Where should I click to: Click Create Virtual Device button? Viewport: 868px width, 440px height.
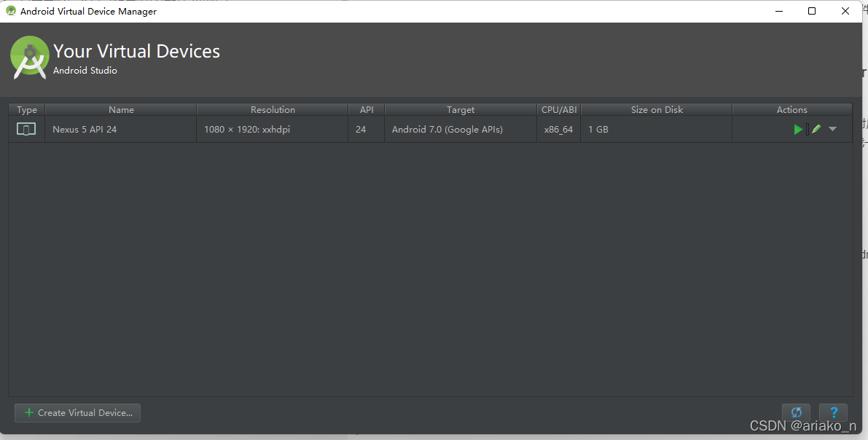click(x=77, y=413)
